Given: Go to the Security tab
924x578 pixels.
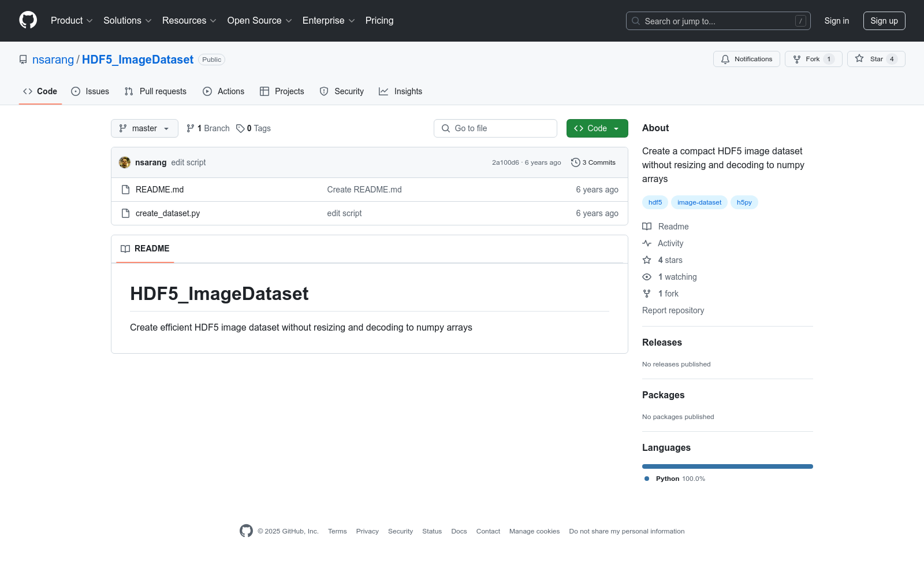Looking at the screenshot, I should (x=342, y=91).
